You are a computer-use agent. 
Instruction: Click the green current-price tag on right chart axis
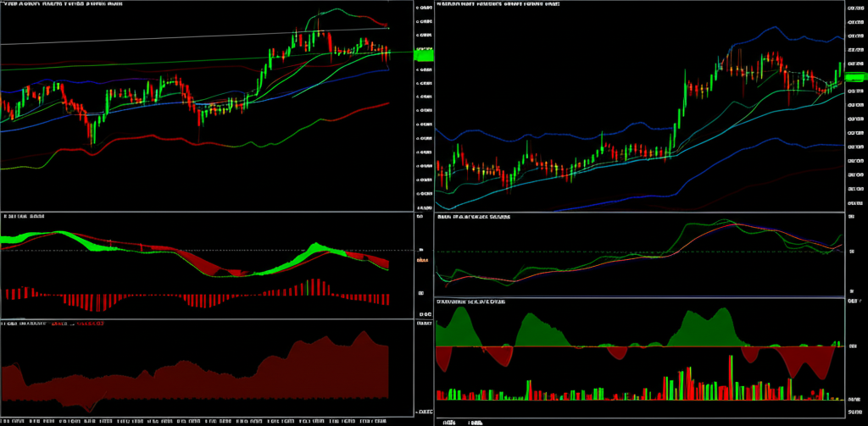856,78
